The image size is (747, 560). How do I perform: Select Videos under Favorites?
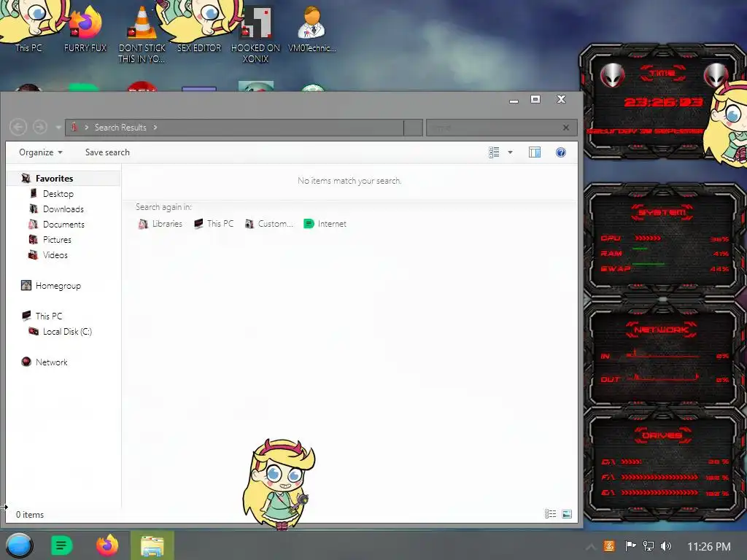pyautogui.click(x=55, y=254)
